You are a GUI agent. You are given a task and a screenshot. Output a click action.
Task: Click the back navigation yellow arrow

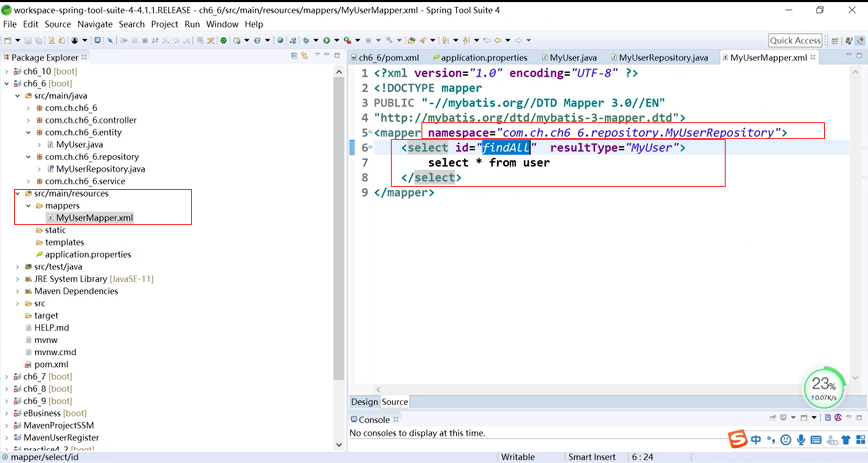[497, 41]
